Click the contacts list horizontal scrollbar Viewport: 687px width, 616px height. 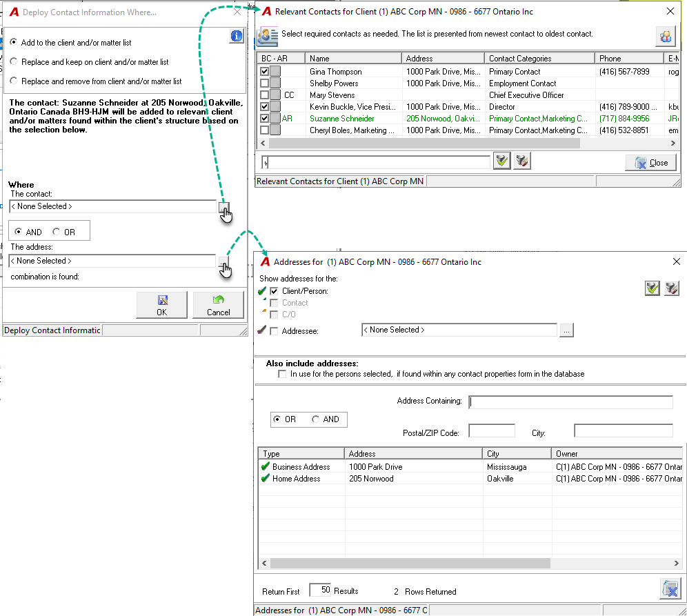click(469, 143)
